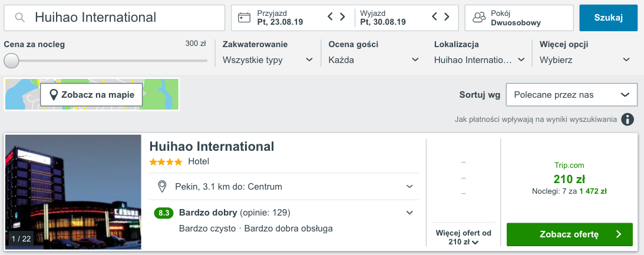Viewport: 644px width, 255px height.
Task: Expand the Pekin location details row
Action: 284,187
